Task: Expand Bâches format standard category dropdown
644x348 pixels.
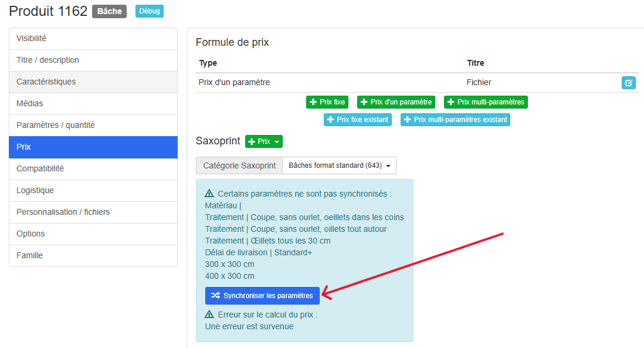Action: (x=339, y=165)
